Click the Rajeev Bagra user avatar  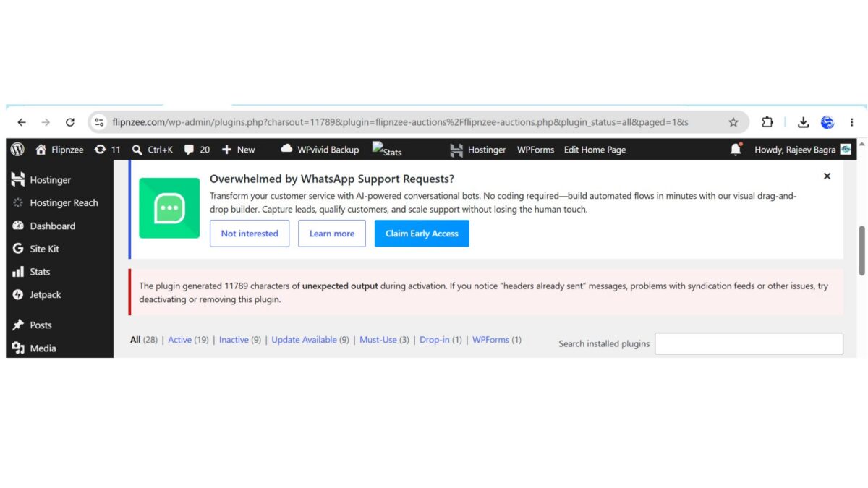click(846, 150)
